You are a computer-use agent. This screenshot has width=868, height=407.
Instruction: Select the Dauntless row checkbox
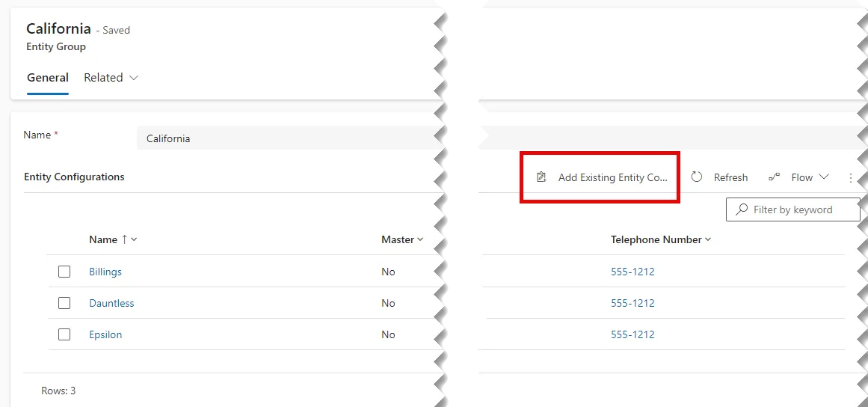pos(64,303)
